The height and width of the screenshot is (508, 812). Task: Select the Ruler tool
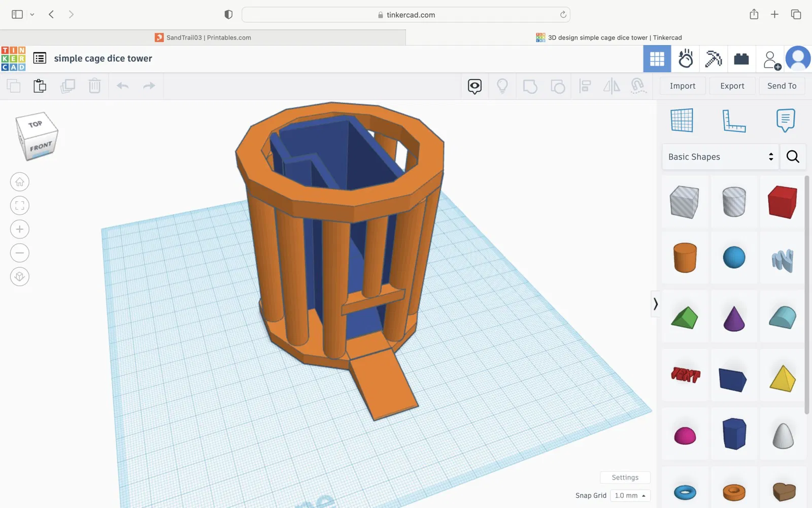coord(734,120)
